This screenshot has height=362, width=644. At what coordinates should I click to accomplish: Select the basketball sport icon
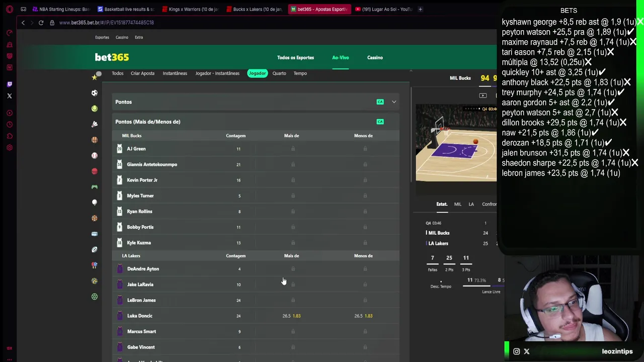(x=94, y=140)
